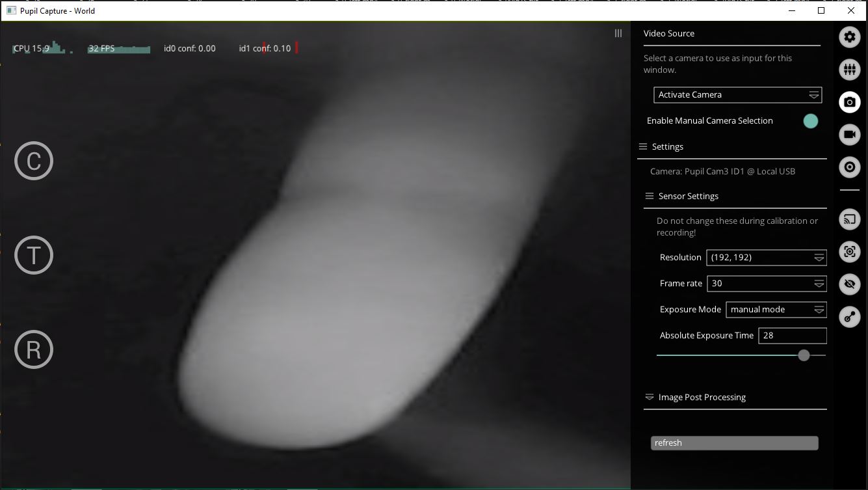
Task: Open the Activate Camera dropdown
Action: [737, 95]
